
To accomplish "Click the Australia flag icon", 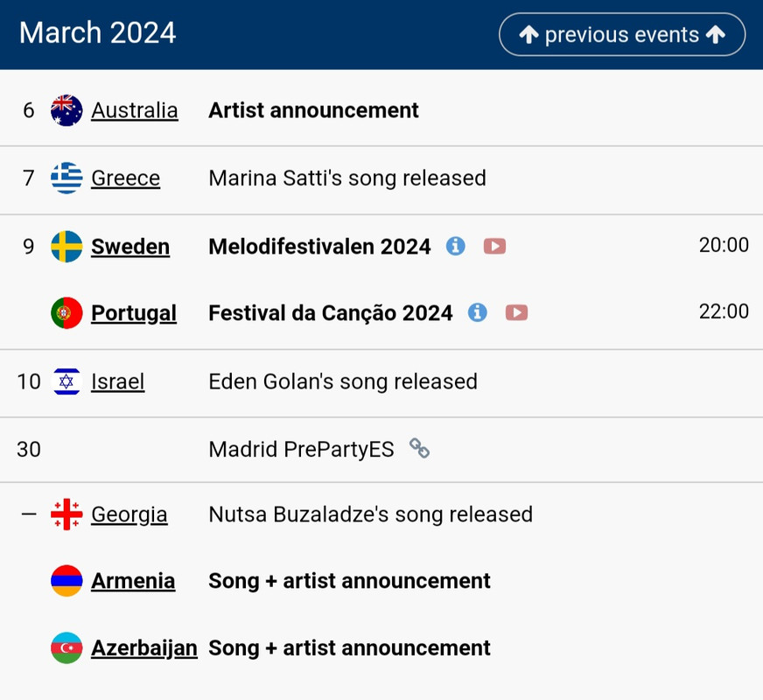I will [66, 110].
